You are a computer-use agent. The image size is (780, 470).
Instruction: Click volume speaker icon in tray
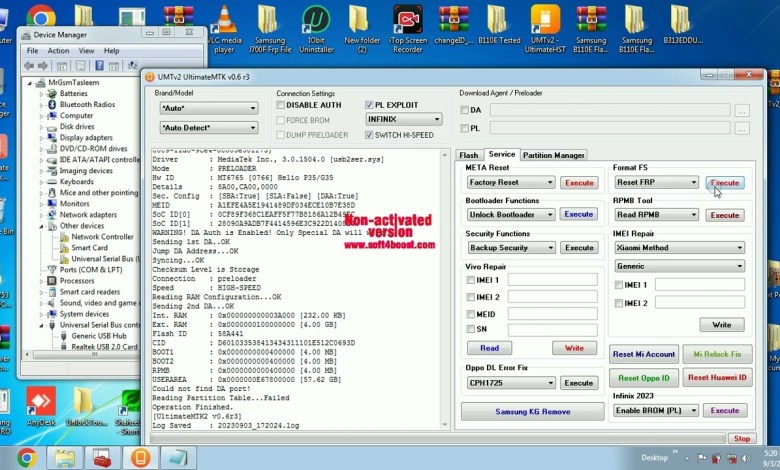[746, 458]
